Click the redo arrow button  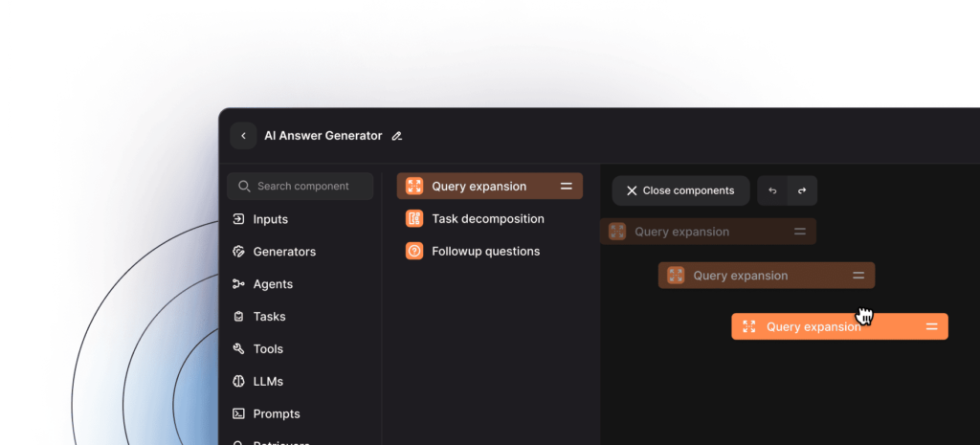point(803,190)
